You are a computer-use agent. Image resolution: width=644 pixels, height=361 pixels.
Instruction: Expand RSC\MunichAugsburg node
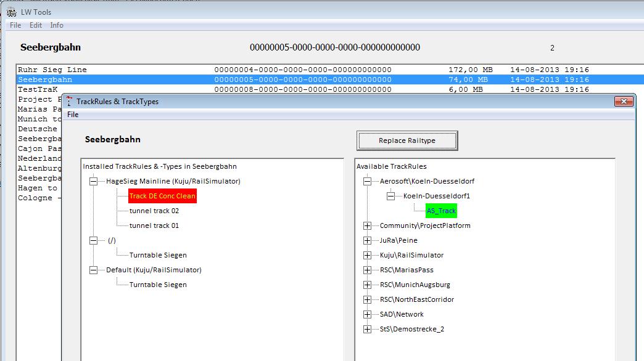coord(367,285)
